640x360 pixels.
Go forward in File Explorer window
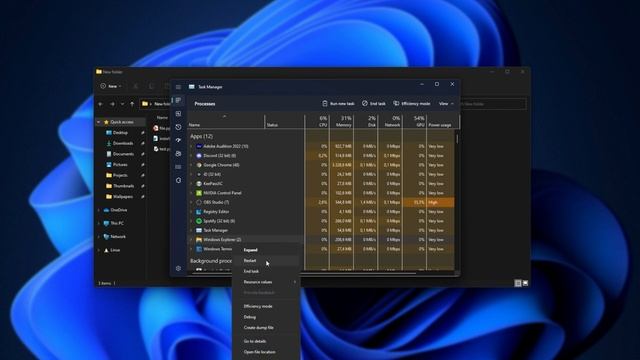112,104
